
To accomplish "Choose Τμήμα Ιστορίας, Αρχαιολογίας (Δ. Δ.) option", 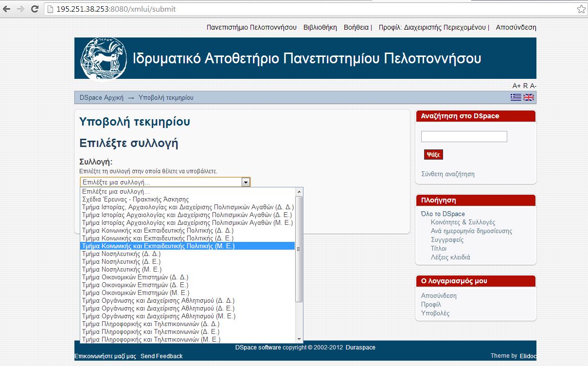I will (188, 207).
